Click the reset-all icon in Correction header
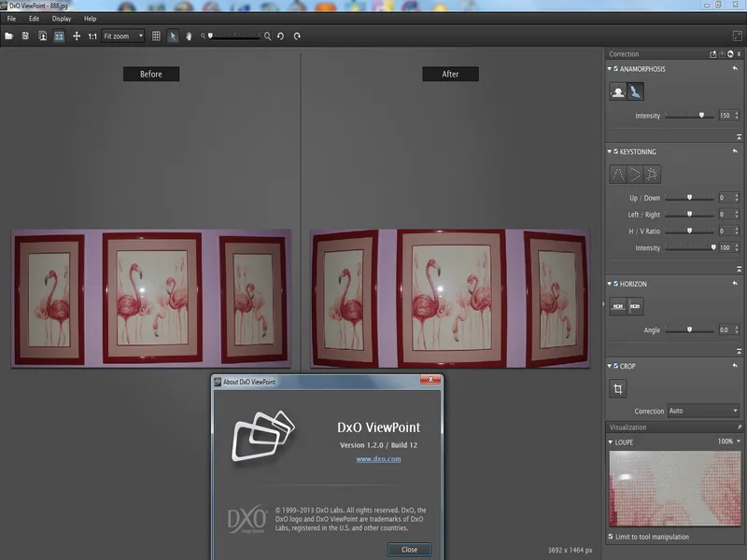Image resolution: width=747 pixels, height=560 pixels. (x=730, y=54)
